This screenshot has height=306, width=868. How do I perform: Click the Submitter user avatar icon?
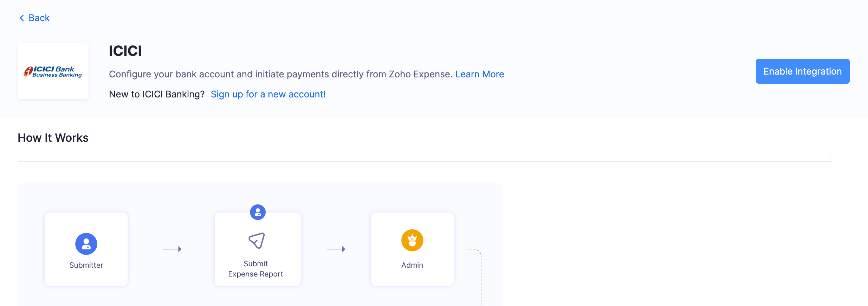pyautogui.click(x=86, y=243)
